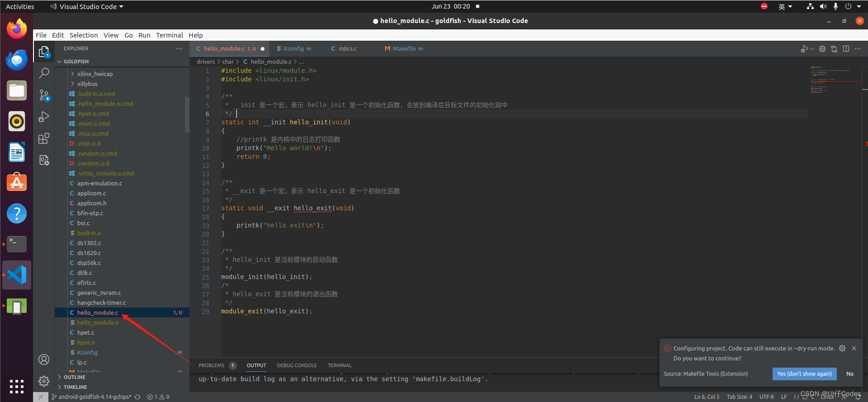Open the Selection menu
This screenshot has width=868, height=402.
click(83, 35)
